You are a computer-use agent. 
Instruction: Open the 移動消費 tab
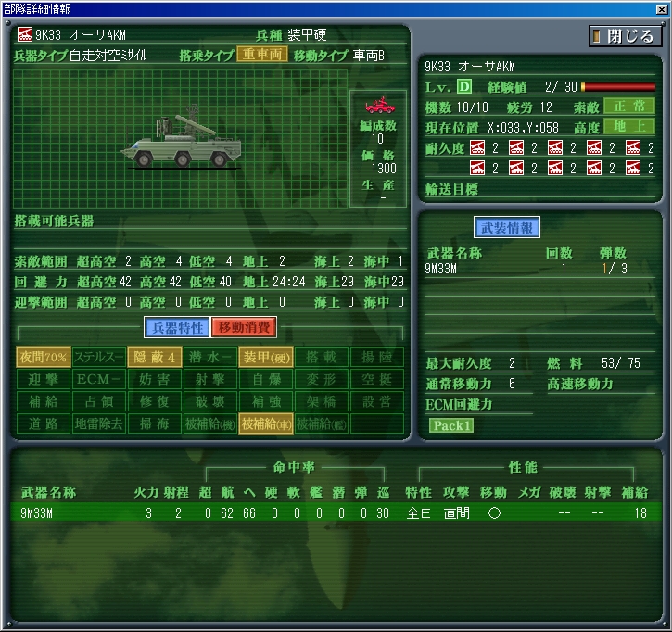tap(244, 328)
